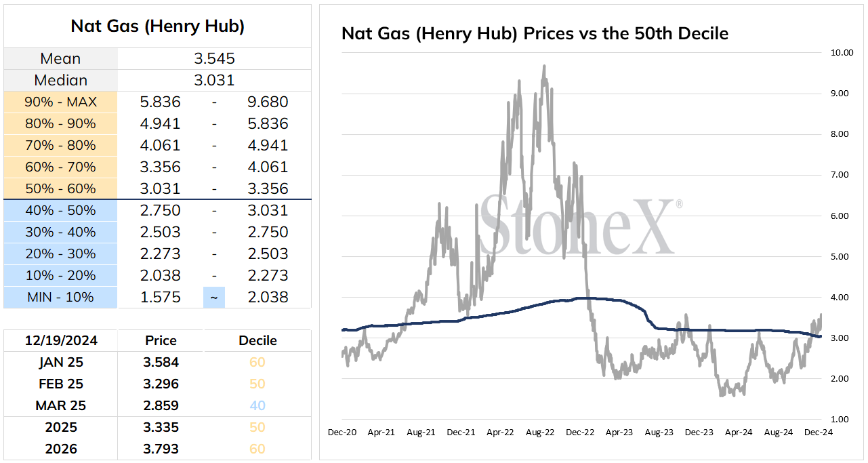
Task: Select the 2026 price 3.793
Action: (x=161, y=449)
